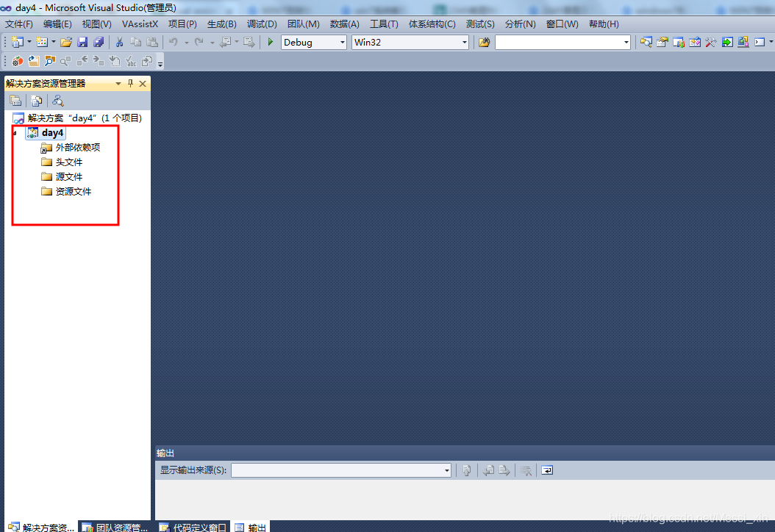Toggle word wrap in Output panel
This screenshot has height=532, width=775.
[x=547, y=470]
